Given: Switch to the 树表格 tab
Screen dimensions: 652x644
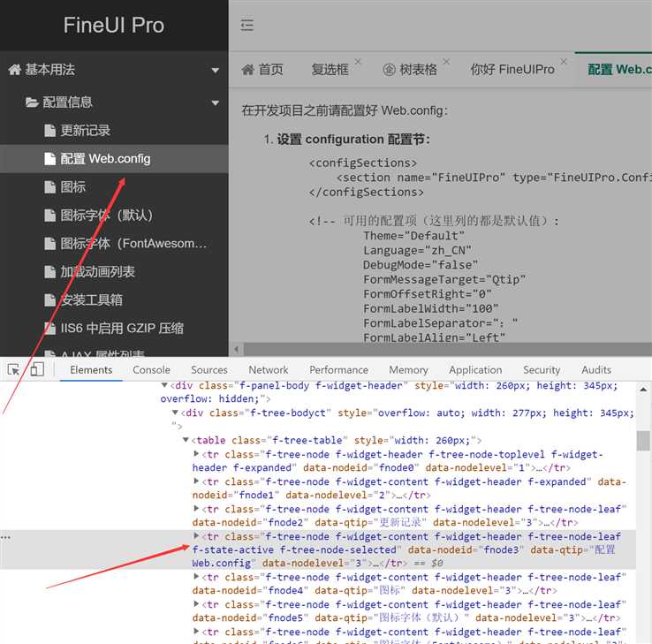Looking at the screenshot, I should point(410,70).
